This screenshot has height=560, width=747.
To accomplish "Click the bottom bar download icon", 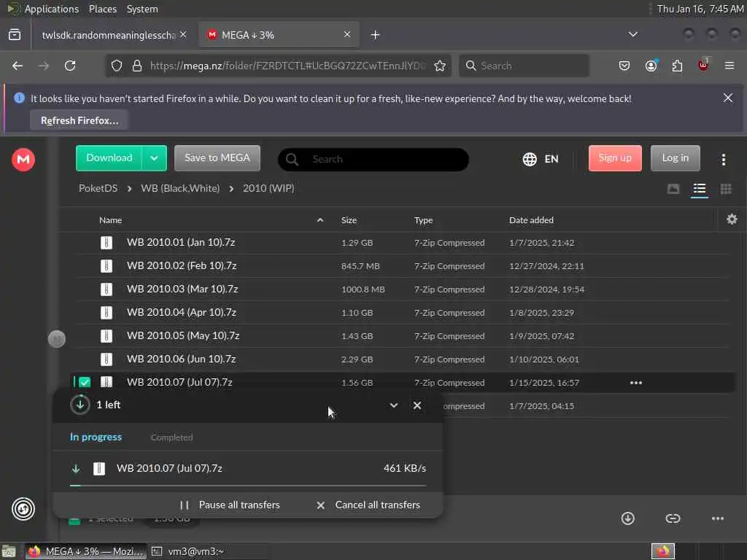I will coord(628,518).
